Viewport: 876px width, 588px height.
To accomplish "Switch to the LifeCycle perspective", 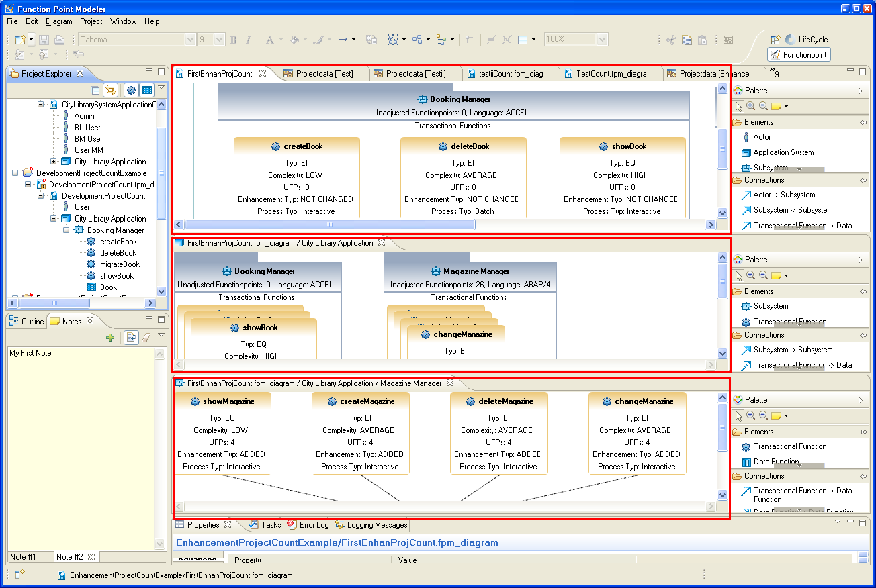I will click(807, 40).
